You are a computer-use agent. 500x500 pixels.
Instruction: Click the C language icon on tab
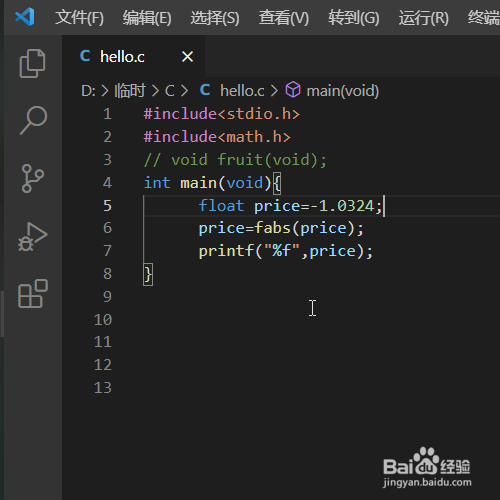[85, 56]
